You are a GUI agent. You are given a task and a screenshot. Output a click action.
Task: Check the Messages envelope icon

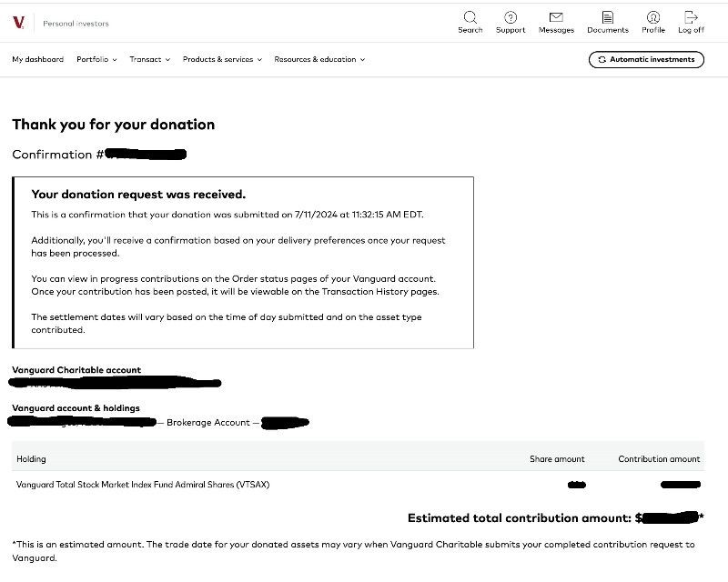click(556, 17)
